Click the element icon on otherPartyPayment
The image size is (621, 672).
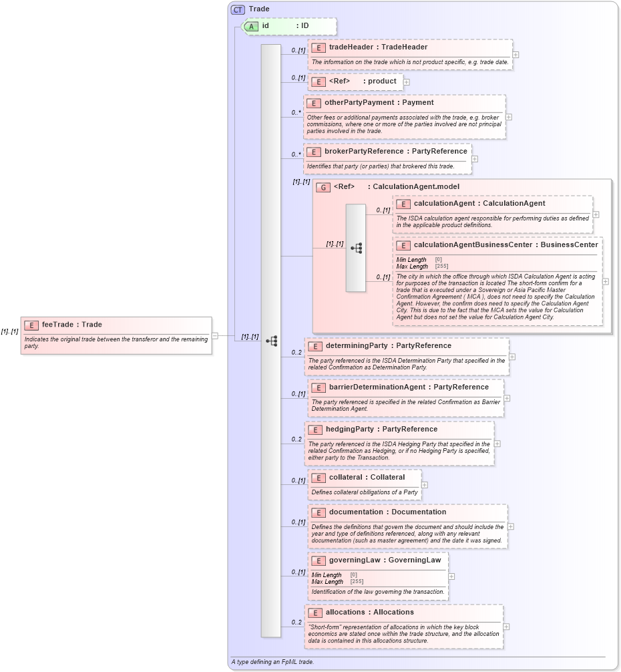(313, 104)
